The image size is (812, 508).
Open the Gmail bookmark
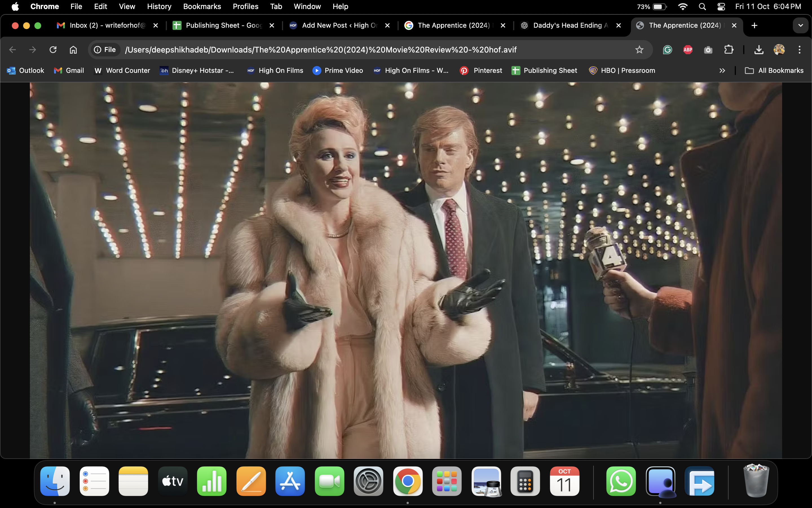click(69, 71)
